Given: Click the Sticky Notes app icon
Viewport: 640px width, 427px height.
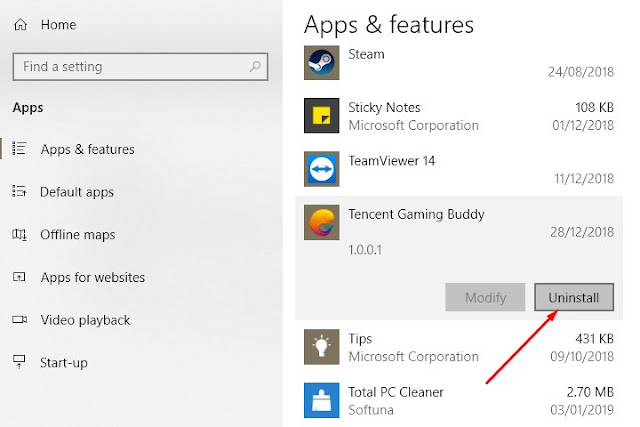Looking at the screenshot, I should pos(321,116).
